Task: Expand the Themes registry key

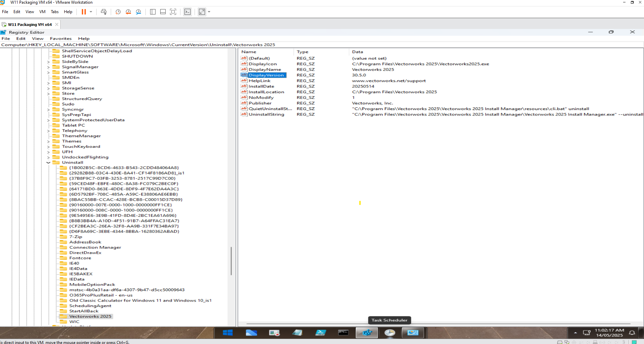Action: (x=48, y=141)
